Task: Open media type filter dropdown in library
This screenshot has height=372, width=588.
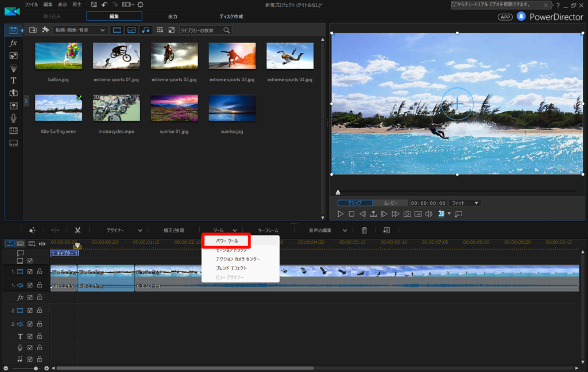Action: 80,30
